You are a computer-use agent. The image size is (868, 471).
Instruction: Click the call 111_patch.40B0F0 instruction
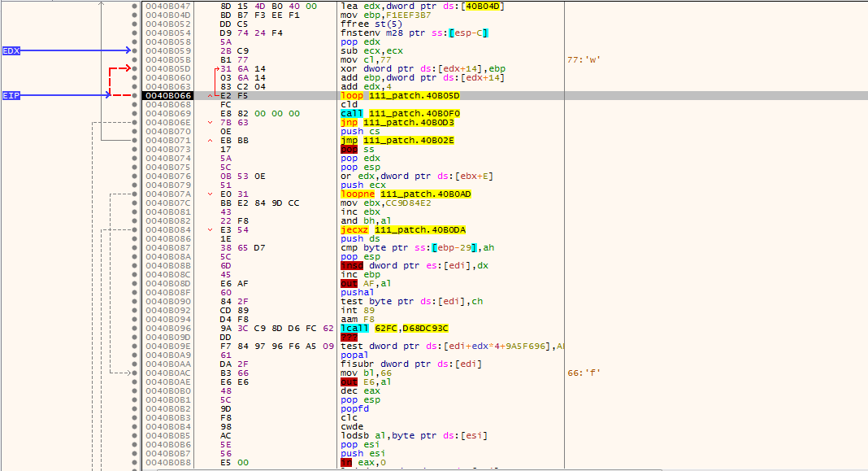400,114
